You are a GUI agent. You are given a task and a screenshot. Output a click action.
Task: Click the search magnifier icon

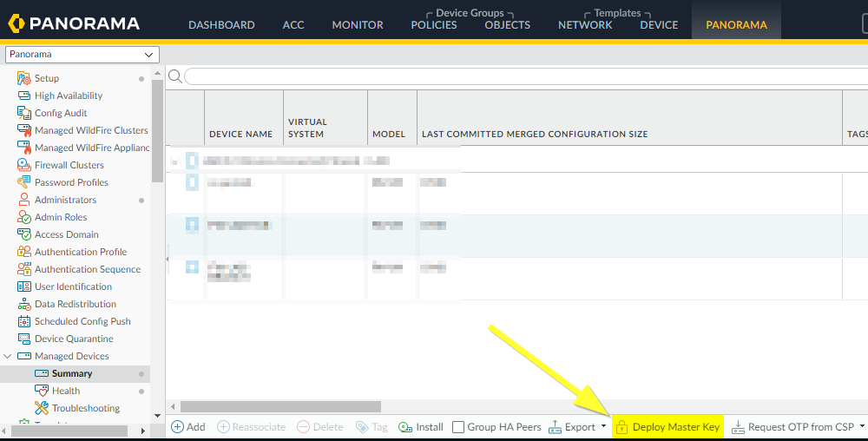[175, 76]
